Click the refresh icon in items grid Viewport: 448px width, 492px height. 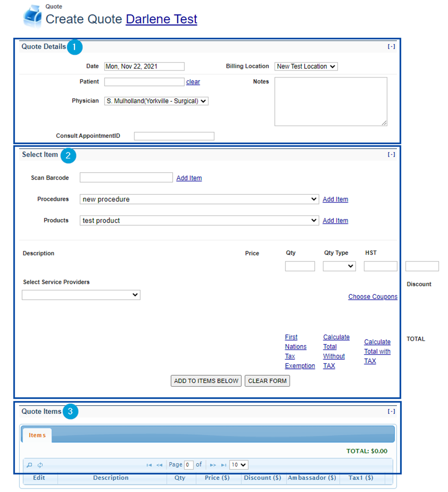coord(40,465)
